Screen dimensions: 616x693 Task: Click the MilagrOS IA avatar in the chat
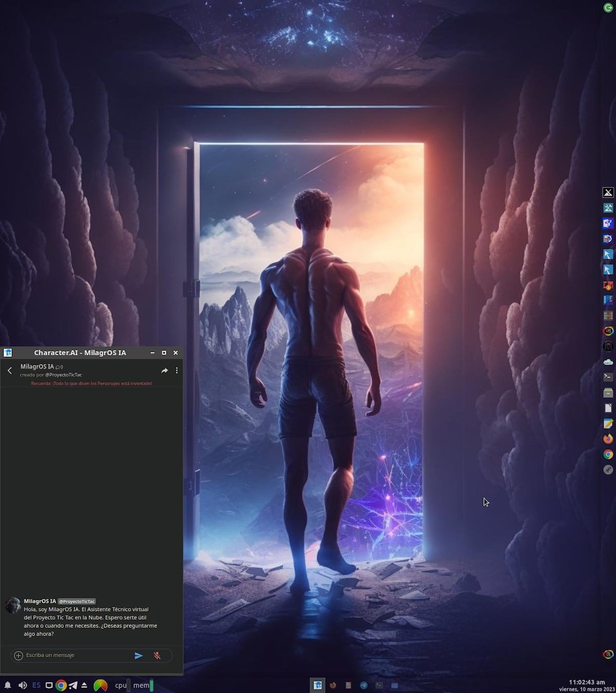coord(13,605)
